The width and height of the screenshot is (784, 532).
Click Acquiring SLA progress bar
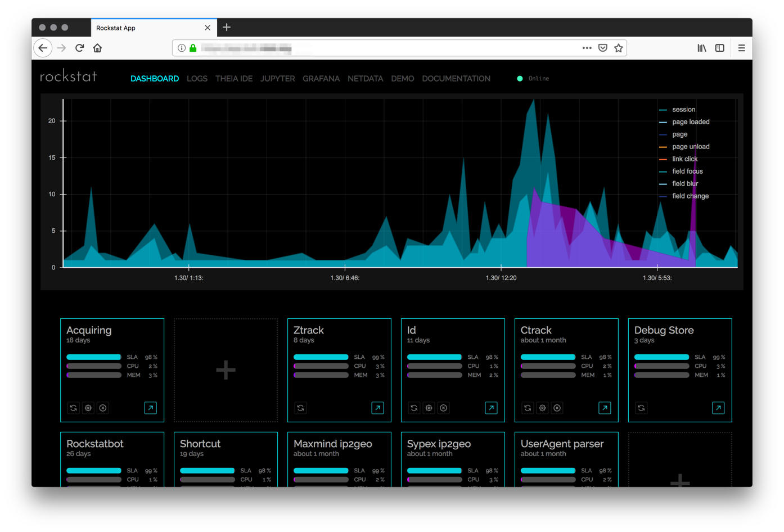click(94, 357)
